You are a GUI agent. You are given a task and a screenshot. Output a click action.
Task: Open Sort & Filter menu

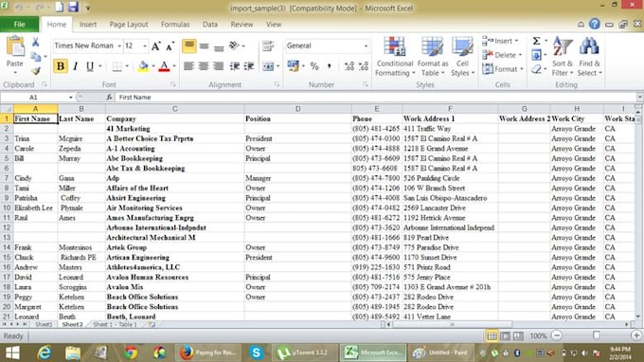pos(563,57)
